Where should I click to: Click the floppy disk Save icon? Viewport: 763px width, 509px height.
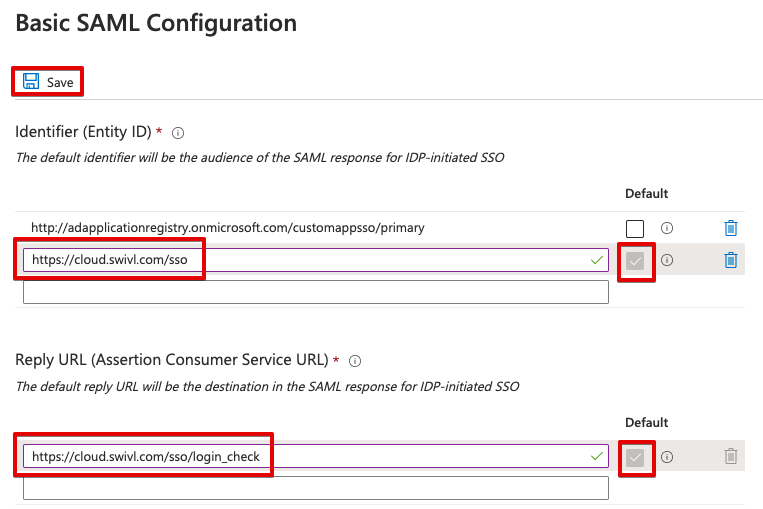(x=31, y=81)
